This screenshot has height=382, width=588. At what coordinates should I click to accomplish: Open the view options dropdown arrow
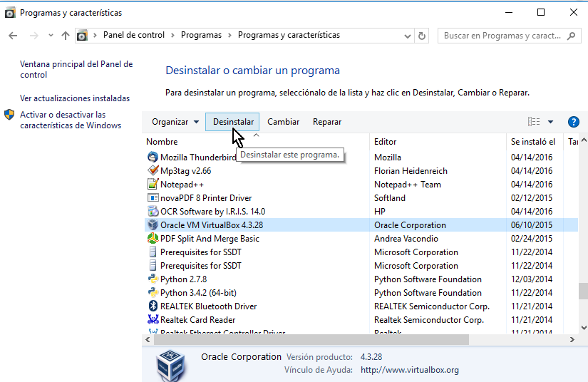[x=550, y=122]
